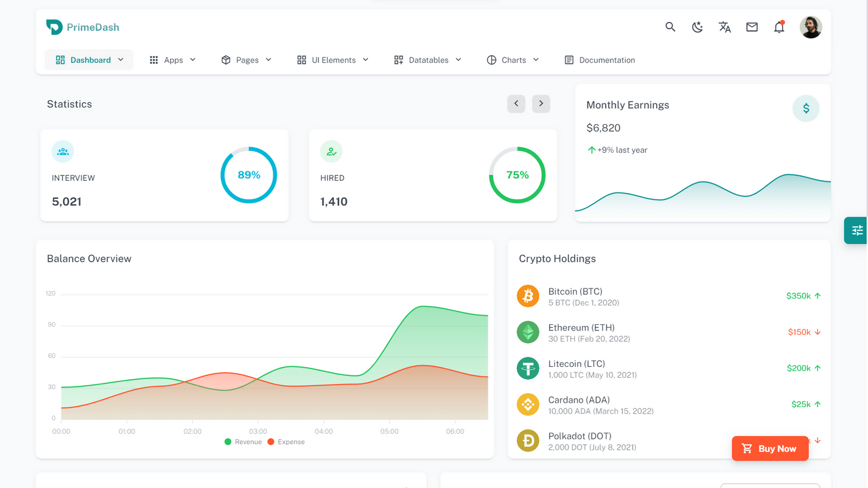Toggle the Revenue legend in Balance Overview

point(243,442)
